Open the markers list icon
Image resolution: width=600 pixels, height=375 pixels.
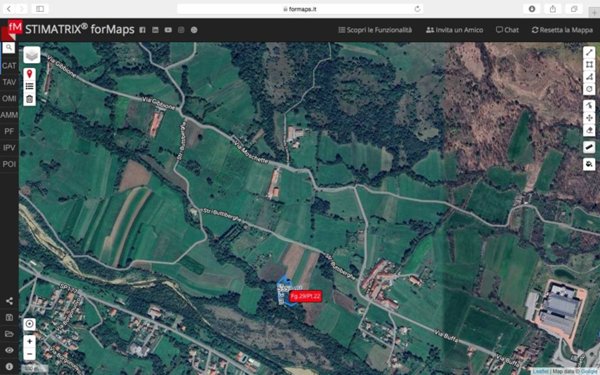click(29, 86)
